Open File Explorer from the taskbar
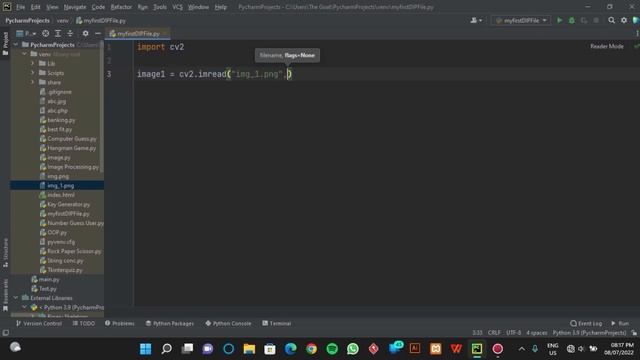 pos(249,349)
